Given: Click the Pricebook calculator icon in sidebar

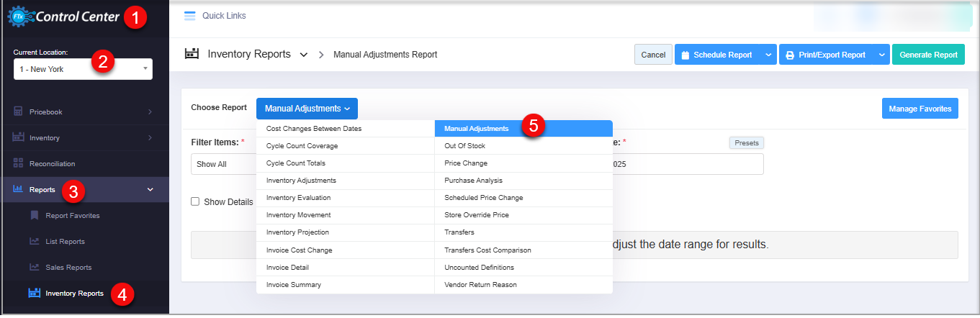Looking at the screenshot, I should pos(19,112).
